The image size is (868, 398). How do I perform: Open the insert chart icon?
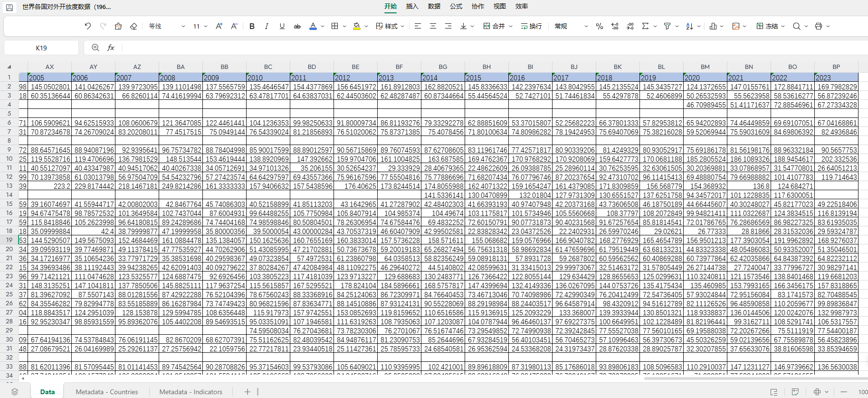click(713, 26)
